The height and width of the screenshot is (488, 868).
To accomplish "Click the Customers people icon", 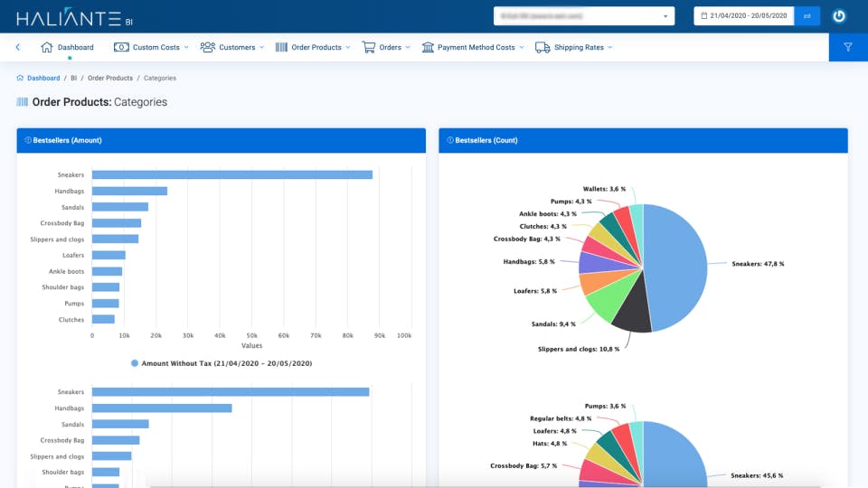I will coord(208,47).
